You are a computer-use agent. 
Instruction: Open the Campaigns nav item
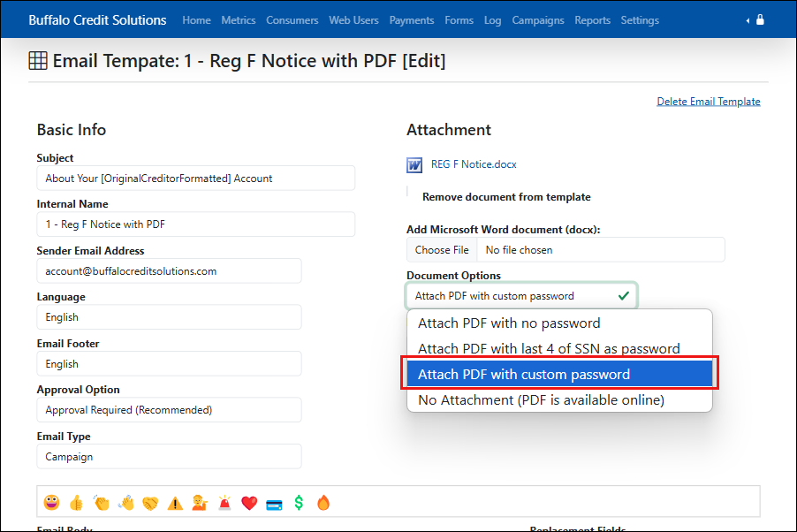(x=538, y=20)
